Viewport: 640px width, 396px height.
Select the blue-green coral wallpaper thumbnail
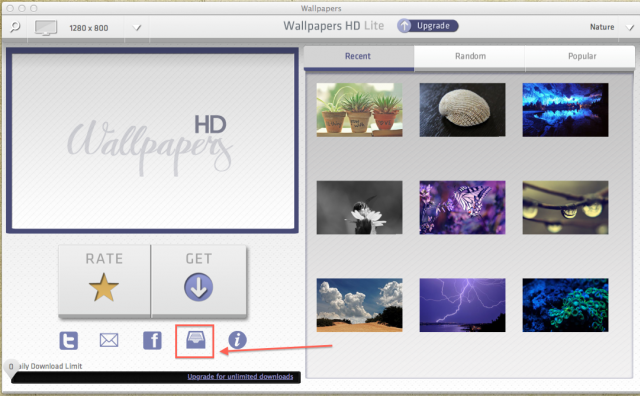pos(565,305)
